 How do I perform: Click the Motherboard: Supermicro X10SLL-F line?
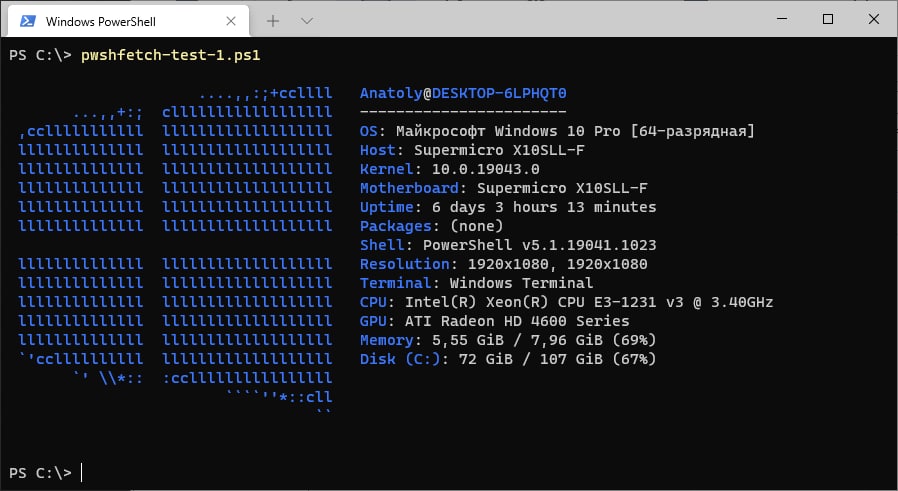(x=503, y=188)
